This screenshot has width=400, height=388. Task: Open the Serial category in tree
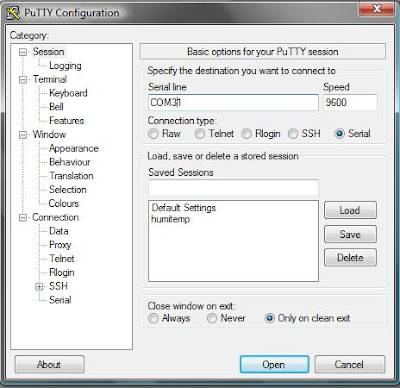pyautogui.click(x=60, y=300)
